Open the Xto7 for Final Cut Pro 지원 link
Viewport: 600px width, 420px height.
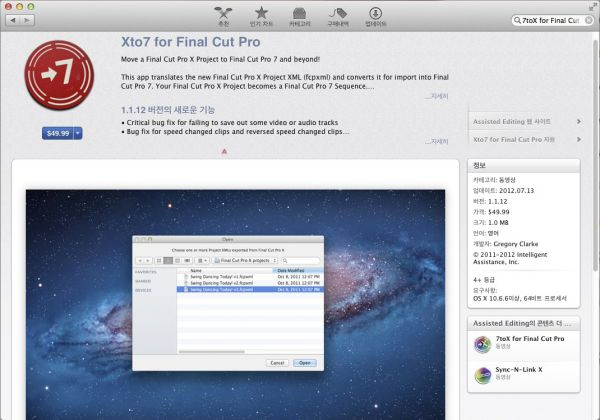[514, 139]
